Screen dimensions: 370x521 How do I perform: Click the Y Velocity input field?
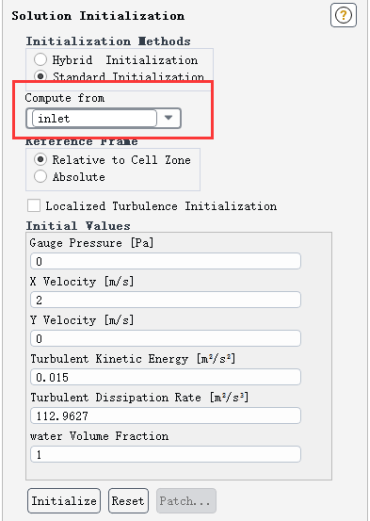pos(165,338)
